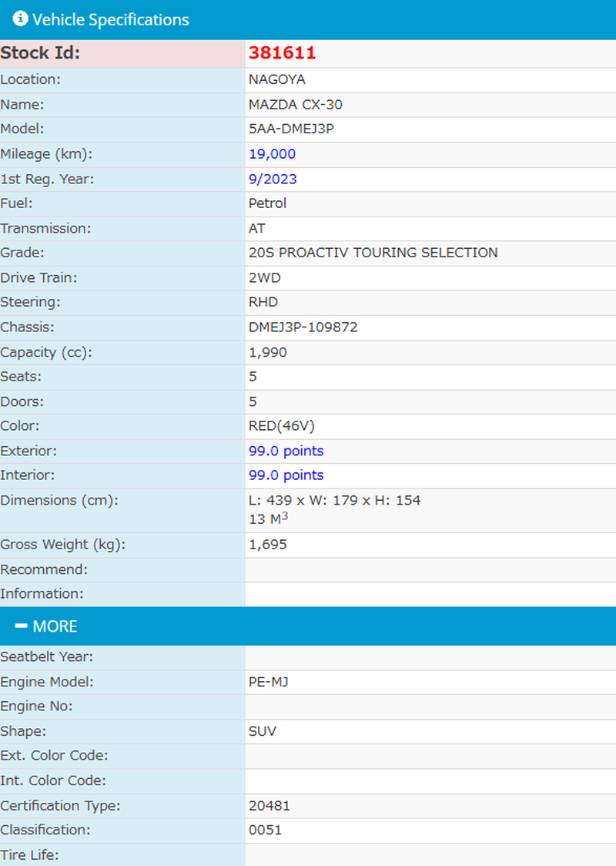
Task: Click the Tire Life: label
Action: 30,855
